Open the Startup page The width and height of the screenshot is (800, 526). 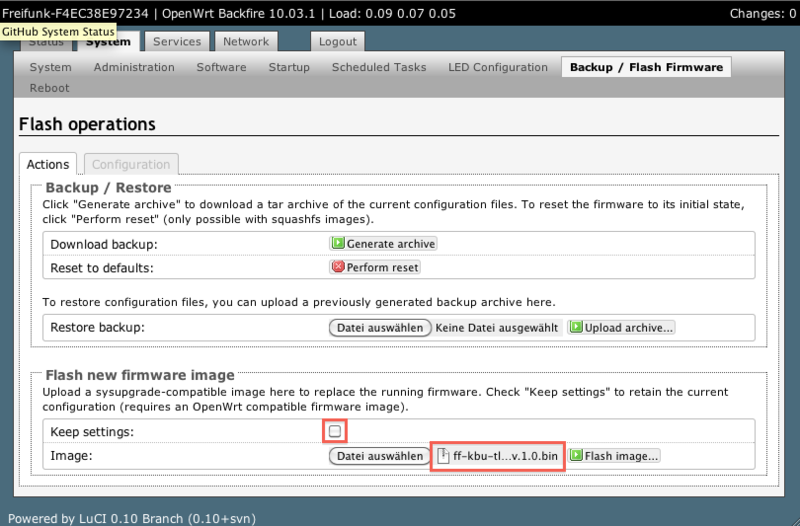tap(289, 67)
